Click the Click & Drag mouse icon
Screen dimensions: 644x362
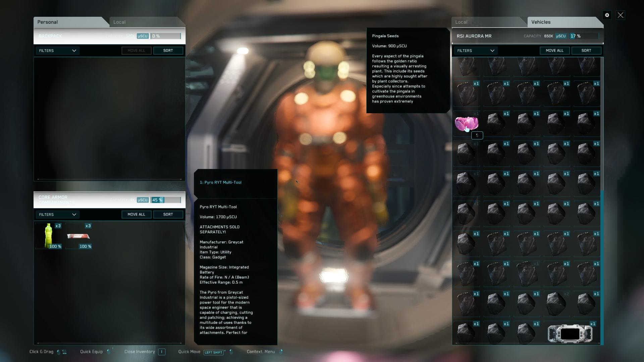click(59, 352)
